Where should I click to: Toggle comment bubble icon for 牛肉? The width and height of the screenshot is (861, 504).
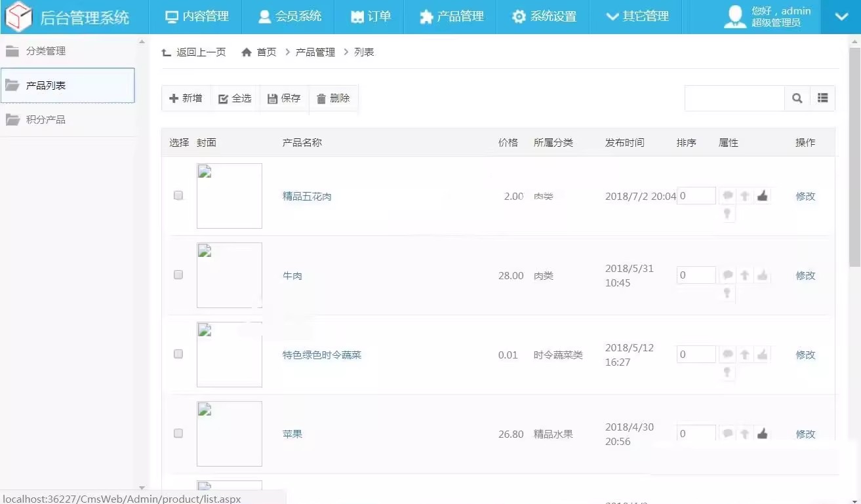(x=727, y=275)
